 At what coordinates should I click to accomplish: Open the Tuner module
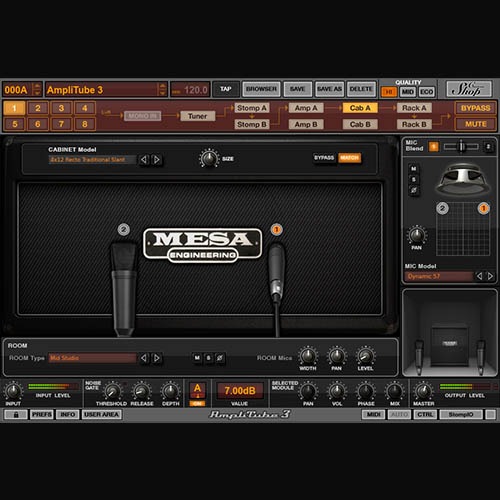[197, 116]
